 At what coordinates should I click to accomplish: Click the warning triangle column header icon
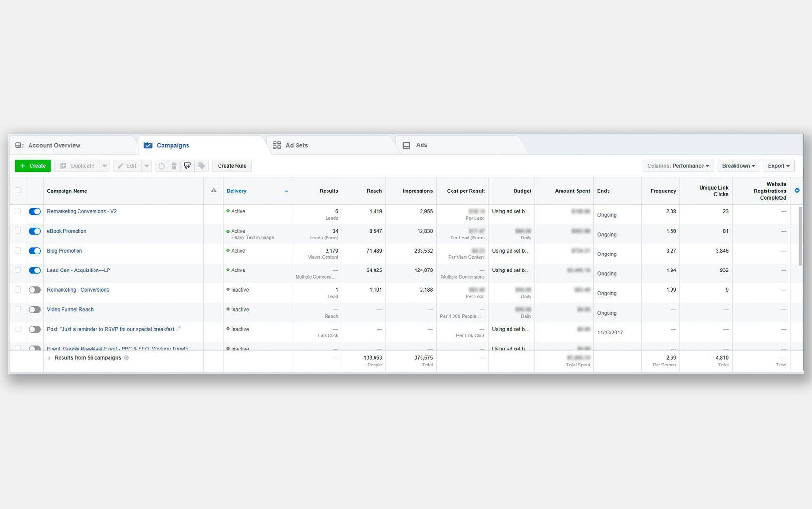[214, 191]
